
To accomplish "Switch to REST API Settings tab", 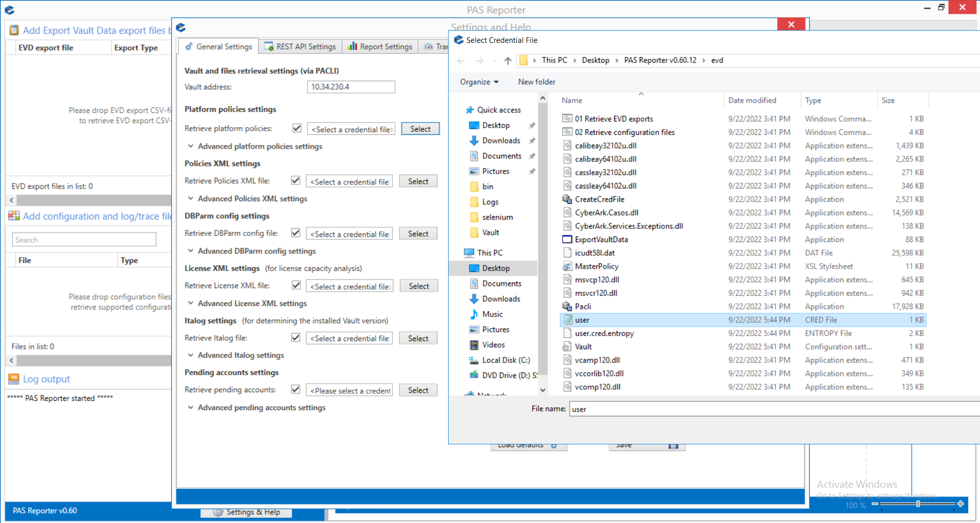I will click(x=300, y=46).
